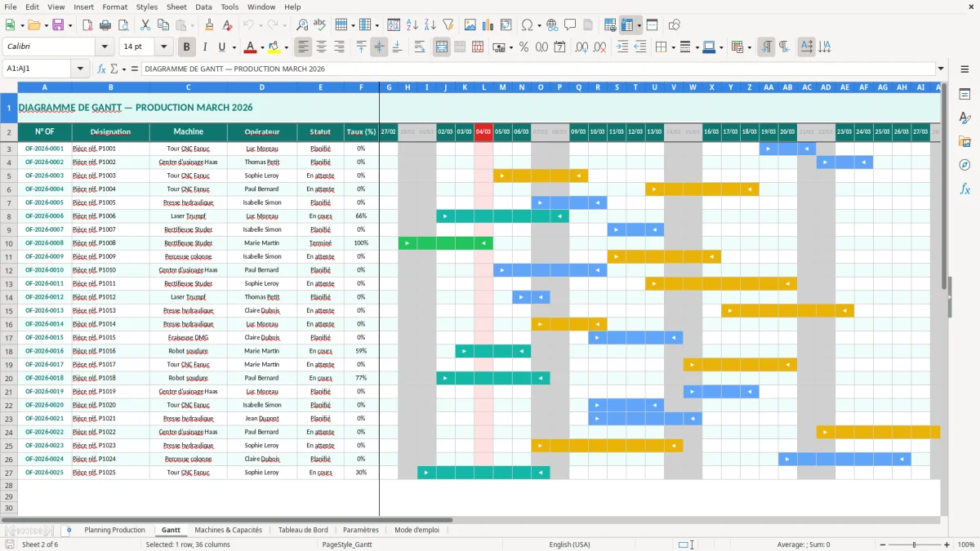Click into the formula input line
980x551 pixels.
pos(538,69)
